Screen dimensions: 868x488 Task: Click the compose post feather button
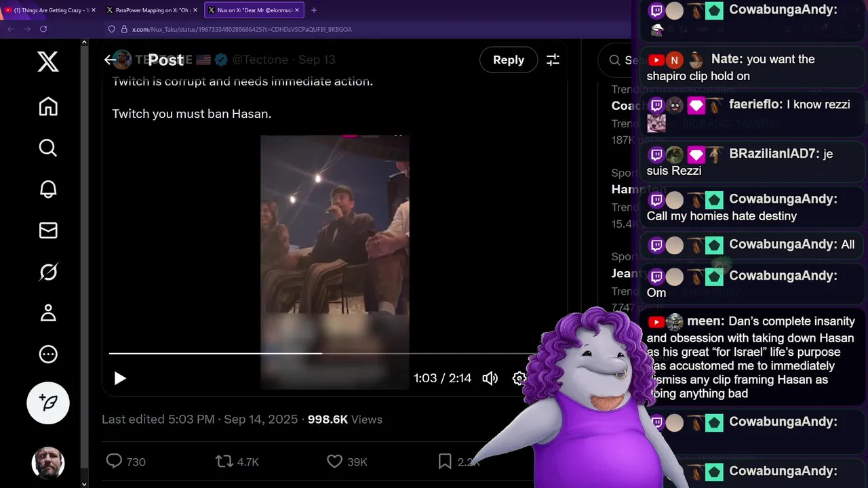[x=47, y=403]
